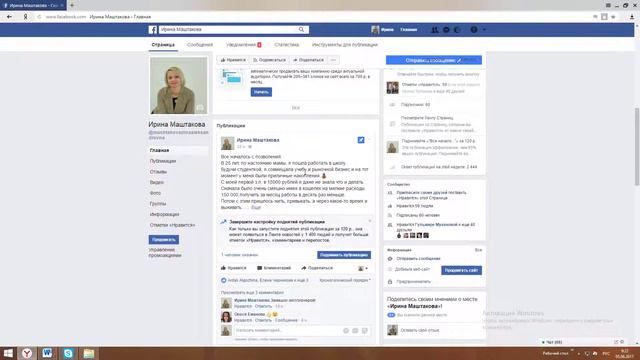Open Skype from the taskbar

[68, 353]
